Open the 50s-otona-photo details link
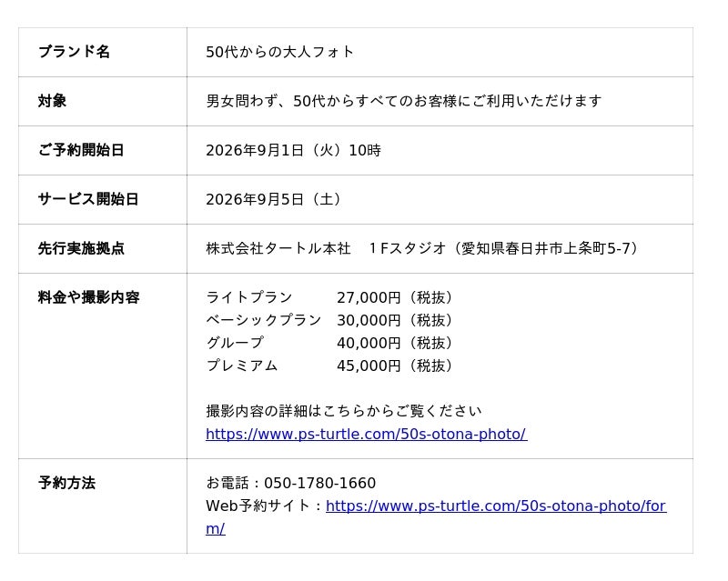Image resolution: width=728 pixels, height=581 pixels. pyautogui.click(x=367, y=434)
